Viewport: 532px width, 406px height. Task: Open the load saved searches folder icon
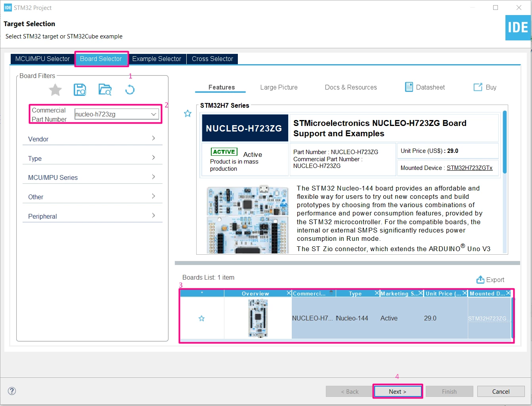pos(105,90)
